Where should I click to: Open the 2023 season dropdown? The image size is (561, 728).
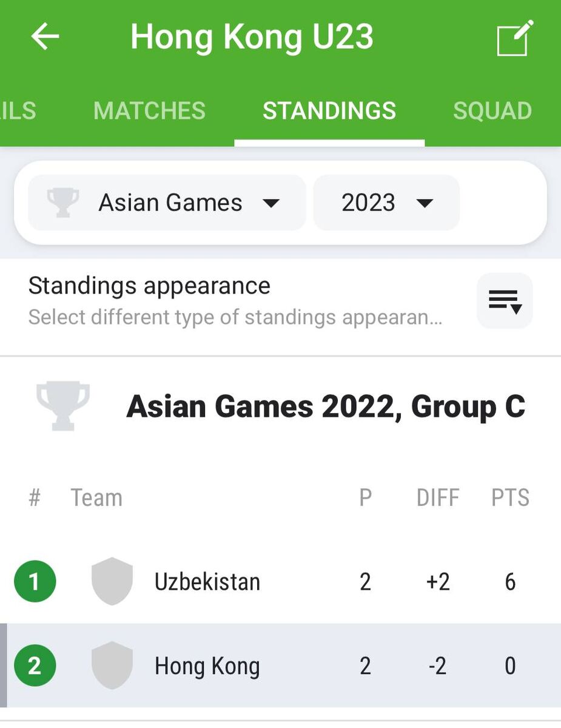coord(386,203)
